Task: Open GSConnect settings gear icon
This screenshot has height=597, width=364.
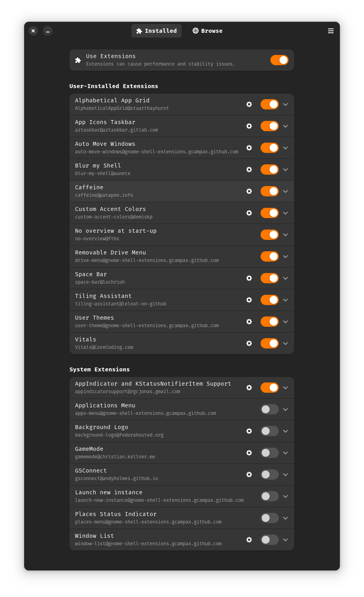Action: click(x=249, y=475)
